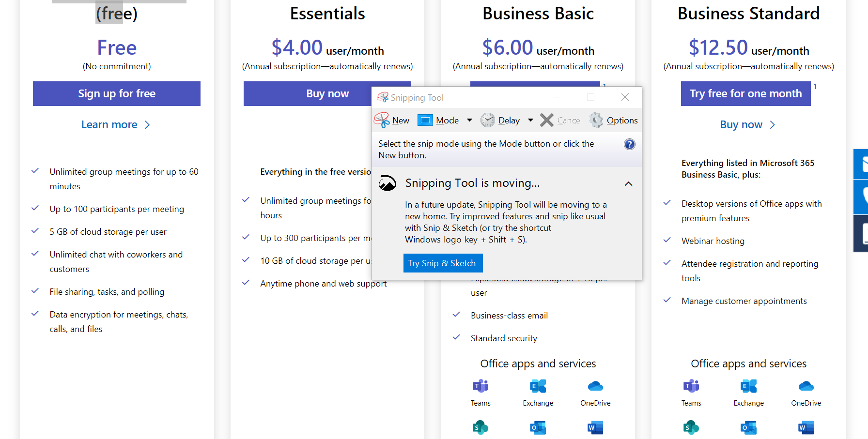Image resolution: width=868 pixels, height=439 pixels.
Task: Click the OneDrive icon under Business Basic
Action: pyautogui.click(x=595, y=386)
